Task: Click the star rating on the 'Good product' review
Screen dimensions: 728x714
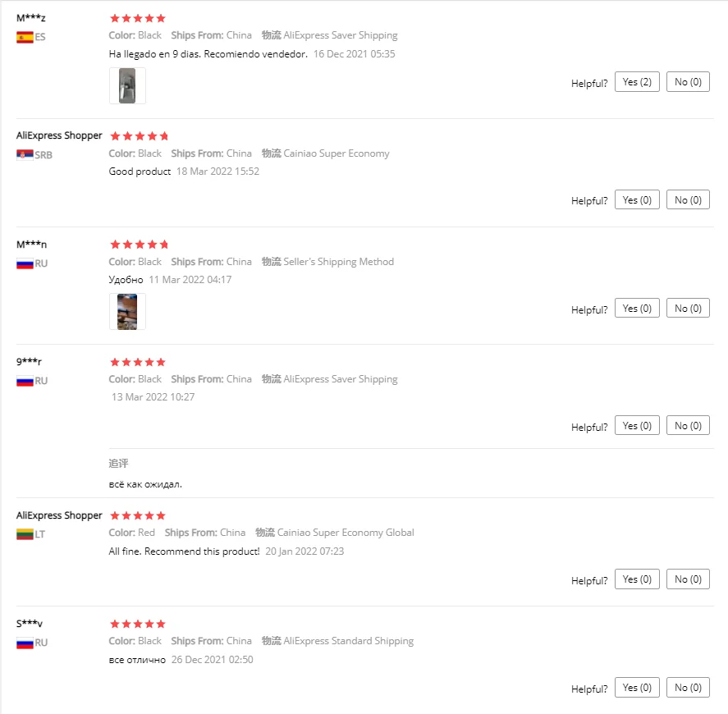Action: click(139, 135)
